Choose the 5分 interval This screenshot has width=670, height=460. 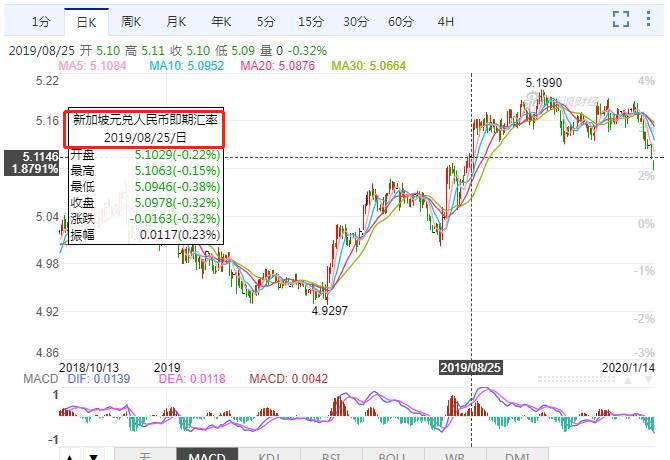pyautogui.click(x=265, y=21)
